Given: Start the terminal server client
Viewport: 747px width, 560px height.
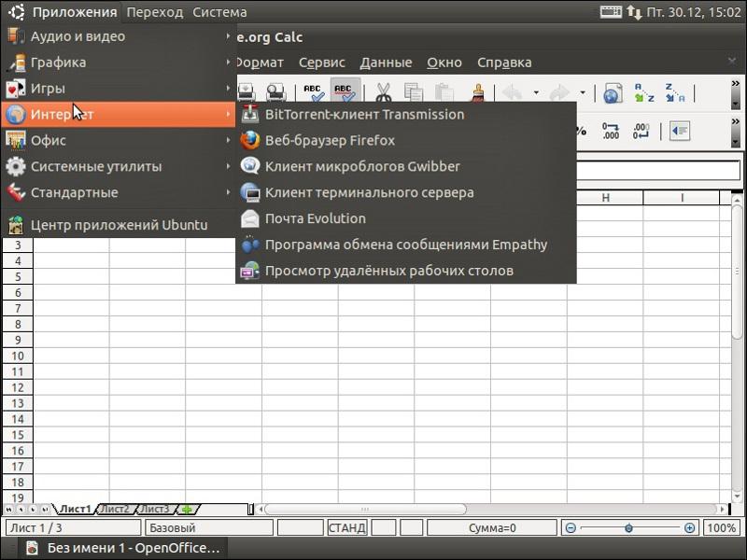Looking at the screenshot, I should pos(406,192).
